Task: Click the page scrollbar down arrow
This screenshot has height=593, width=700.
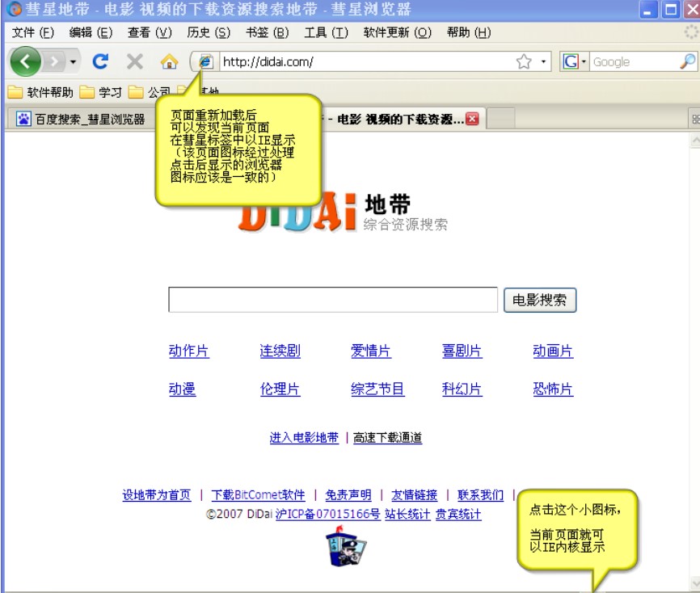Action: [x=695, y=584]
